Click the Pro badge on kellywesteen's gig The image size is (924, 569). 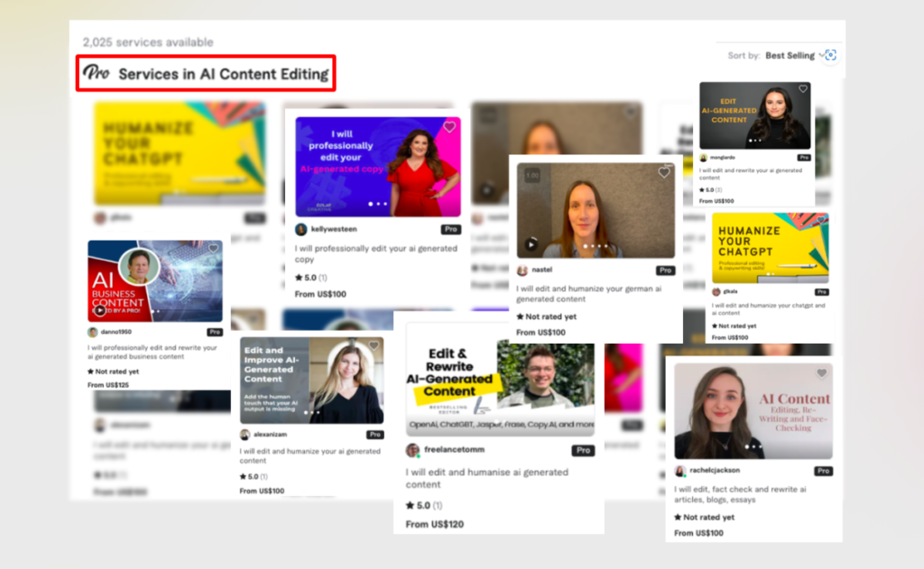451,230
